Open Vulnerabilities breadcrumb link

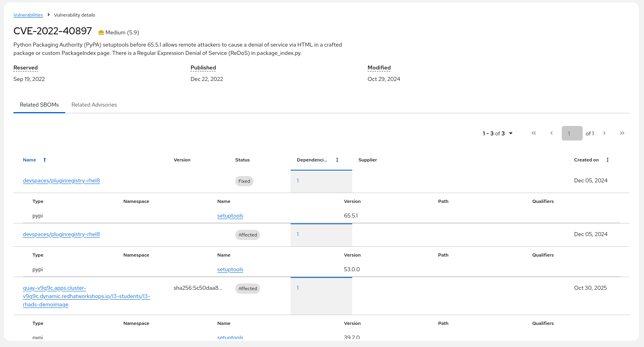pos(28,15)
